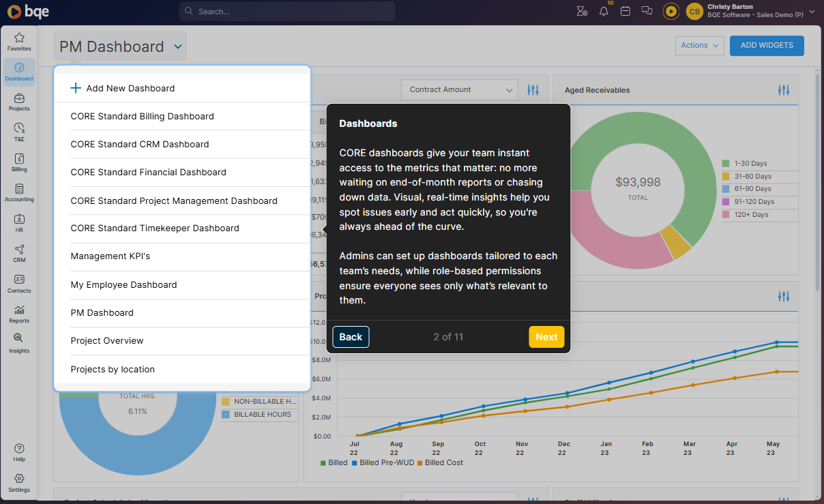Click the 120+ Days pink legend swatch
The width and height of the screenshot is (824, 504).
(x=726, y=215)
